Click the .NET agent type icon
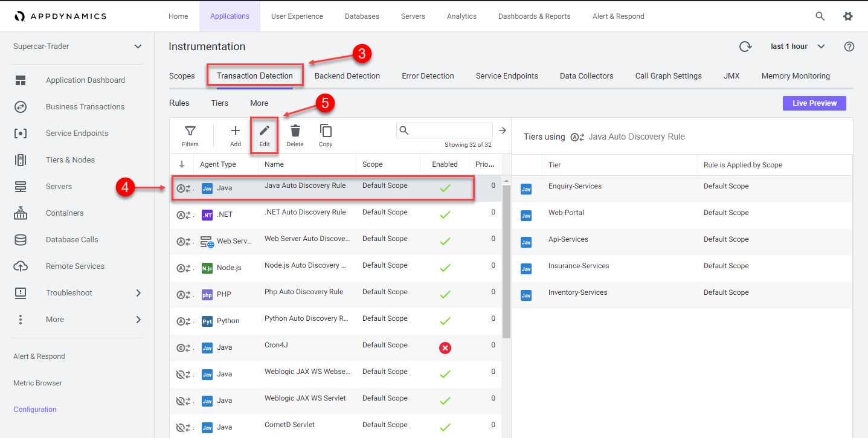The image size is (868, 438). pos(207,215)
